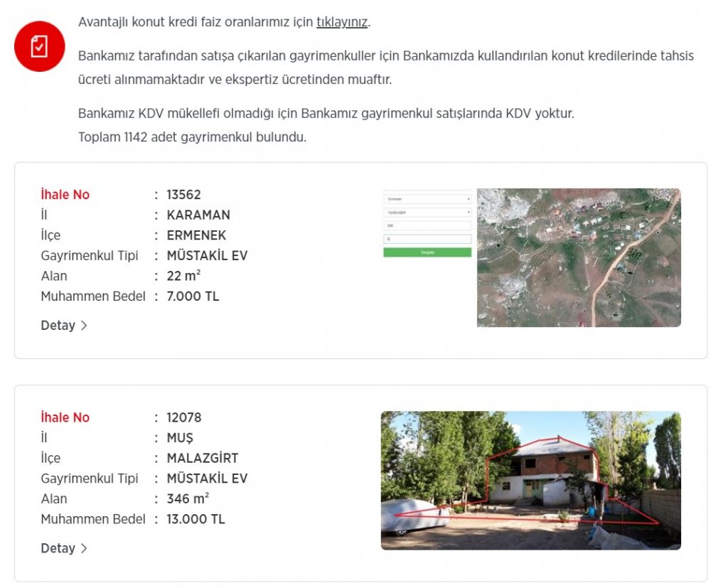This screenshot has width=711, height=588.
Task: Open Detay for tender 13562
Action: (x=58, y=326)
